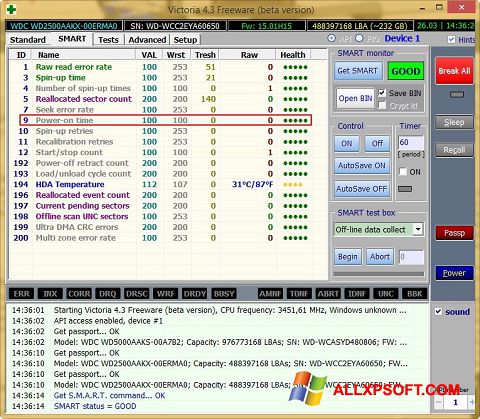Image resolution: width=480 pixels, height=419 pixels.
Task: Select the Multi zone error rate row
Action: (x=161, y=238)
